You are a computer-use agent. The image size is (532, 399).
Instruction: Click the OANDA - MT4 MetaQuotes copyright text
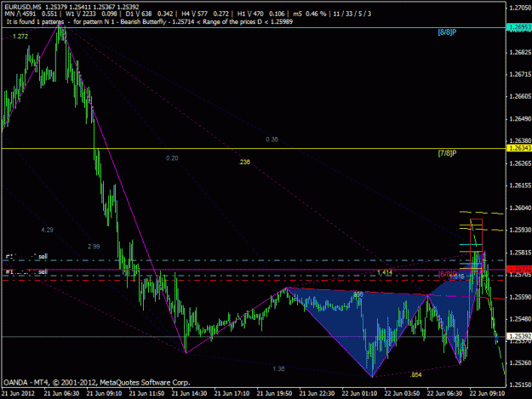(97, 383)
